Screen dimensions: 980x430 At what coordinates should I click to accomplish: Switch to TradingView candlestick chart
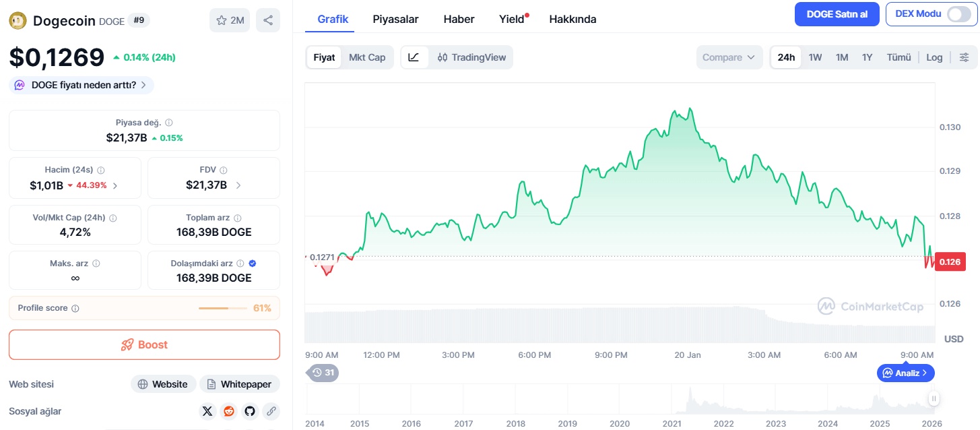(x=471, y=57)
